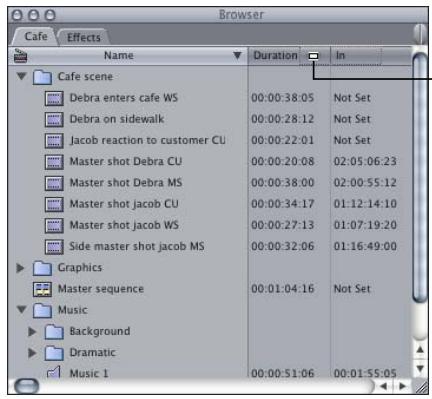The image size is (432, 399).
Task: Click the 'Cafe scene' bin name
Action: pos(85,77)
